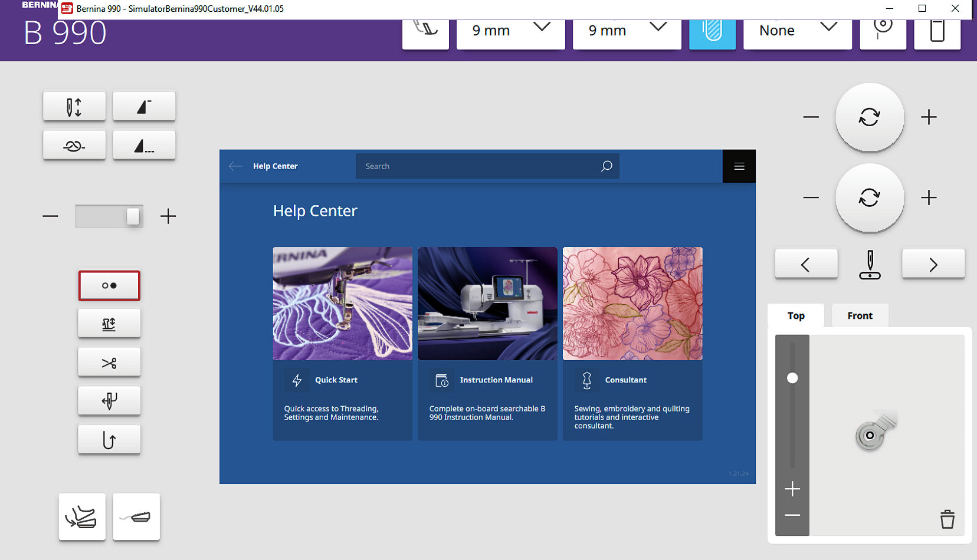Click plus beside the upper multifunction knob
This screenshot has width=977, height=560.
click(x=929, y=117)
